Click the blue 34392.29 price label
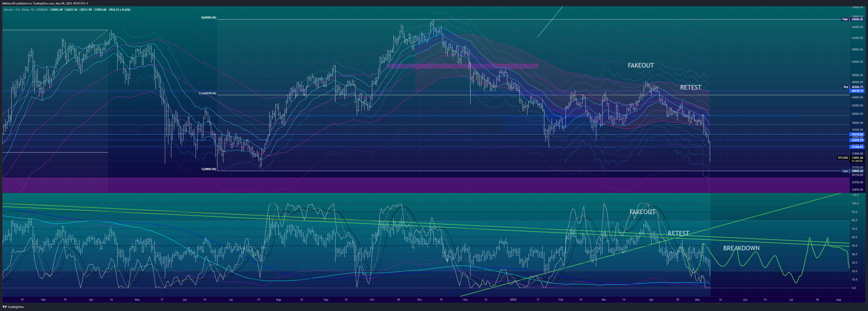Viewport: 868px width, 311px height. (857, 140)
